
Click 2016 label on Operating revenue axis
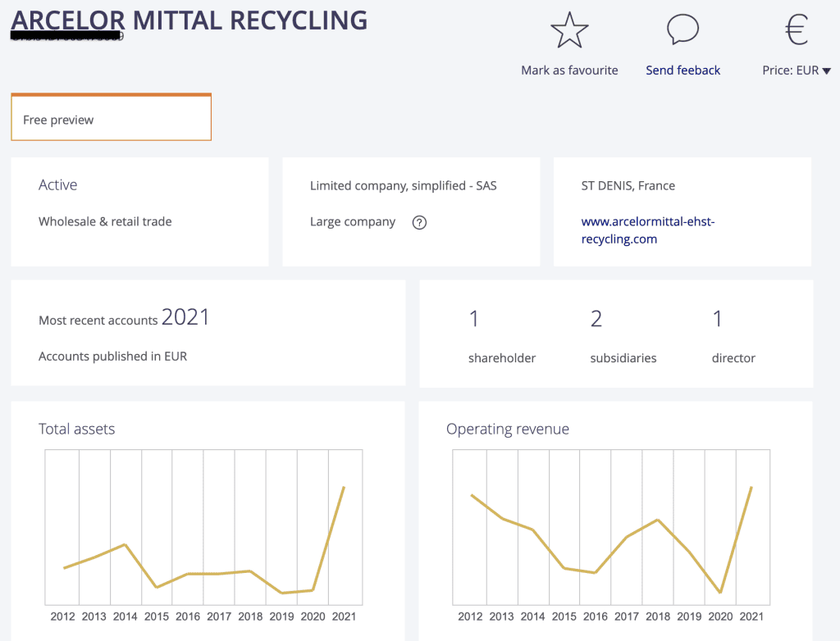click(596, 616)
